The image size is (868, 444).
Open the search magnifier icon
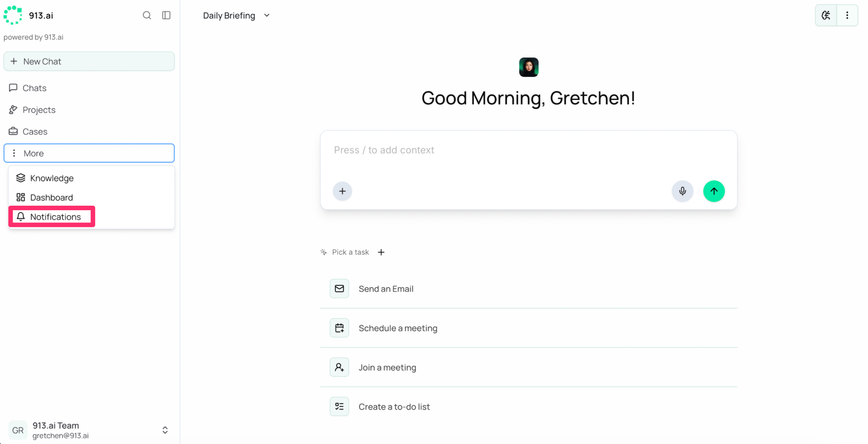[146, 15]
